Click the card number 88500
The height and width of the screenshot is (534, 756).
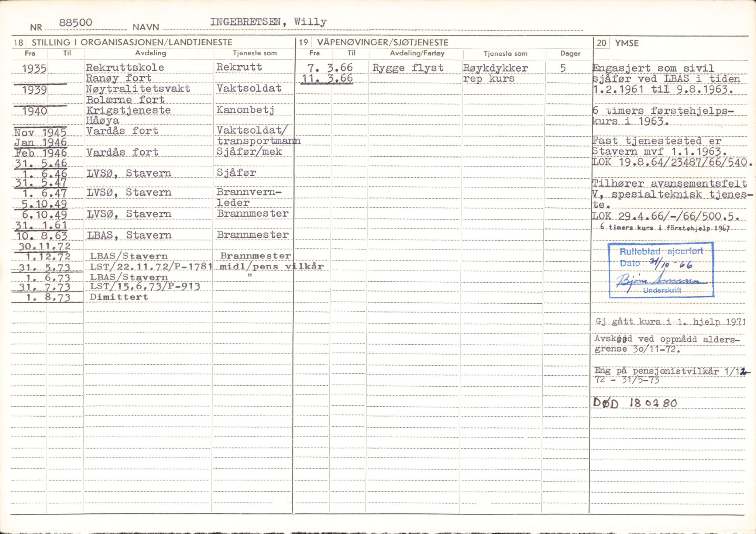point(75,23)
